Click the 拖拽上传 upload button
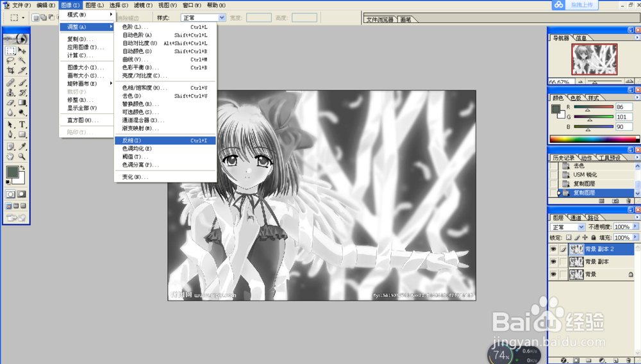Image resolution: width=641 pixels, height=364 pixels. pos(582,5)
